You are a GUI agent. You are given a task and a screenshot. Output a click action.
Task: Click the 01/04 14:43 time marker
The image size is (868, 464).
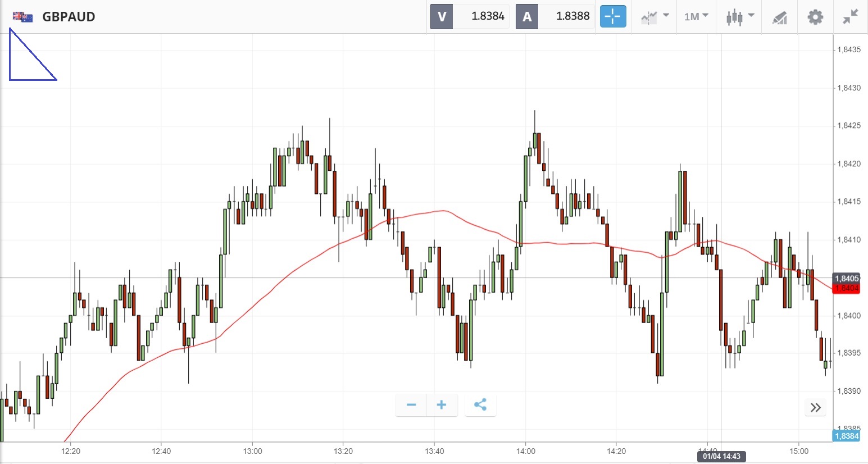pos(721,456)
